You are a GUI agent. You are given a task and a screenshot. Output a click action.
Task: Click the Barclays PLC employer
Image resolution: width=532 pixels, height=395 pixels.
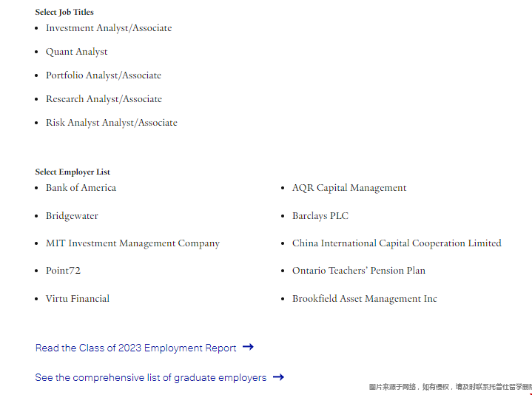tap(320, 216)
